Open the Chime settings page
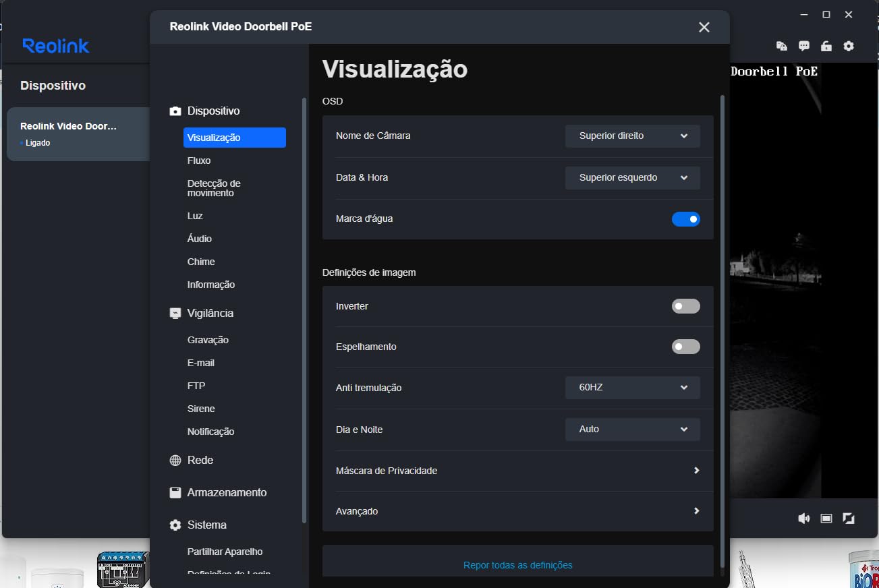The height and width of the screenshot is (588, 879). click(x=201, y=262)
